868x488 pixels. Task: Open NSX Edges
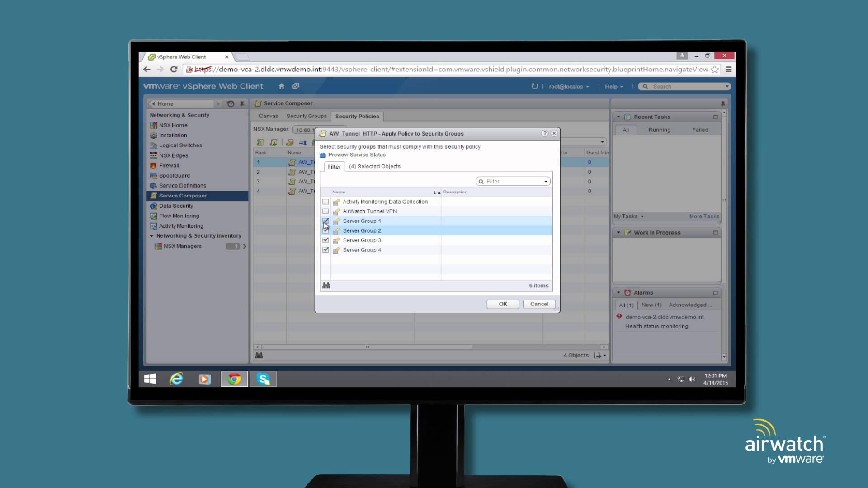(x=173, y=155)
